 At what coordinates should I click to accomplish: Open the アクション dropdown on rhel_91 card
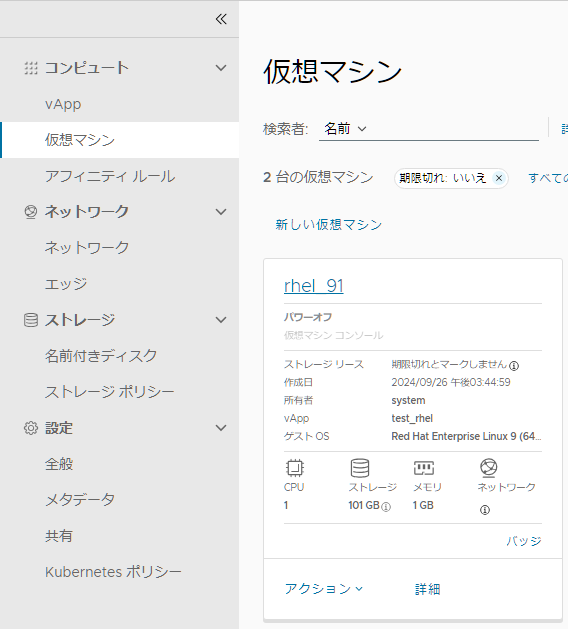coord(324,589)
